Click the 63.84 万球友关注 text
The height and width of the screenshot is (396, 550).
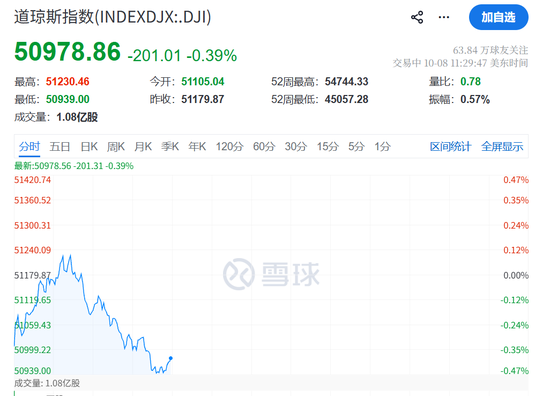click(x=490, y=50)
